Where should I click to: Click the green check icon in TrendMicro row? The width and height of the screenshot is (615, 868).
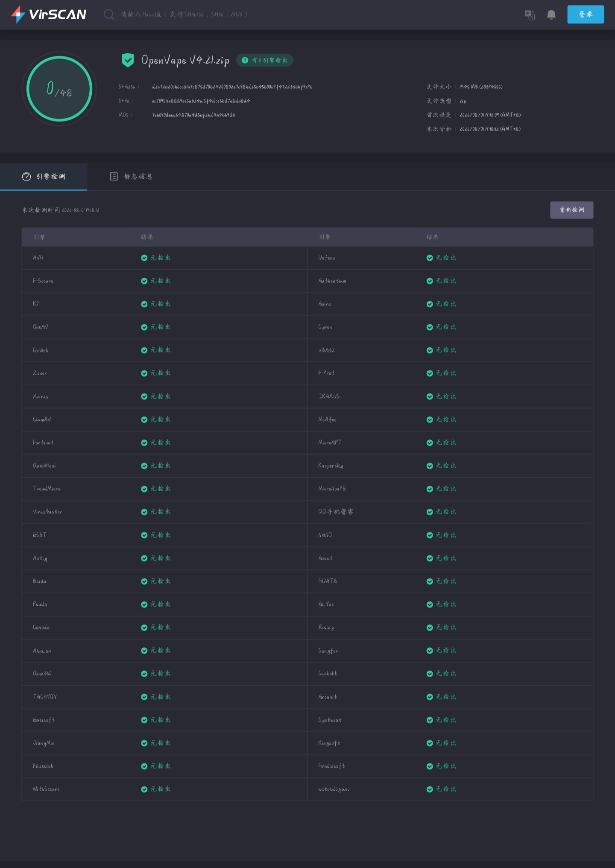click(144, 489)
